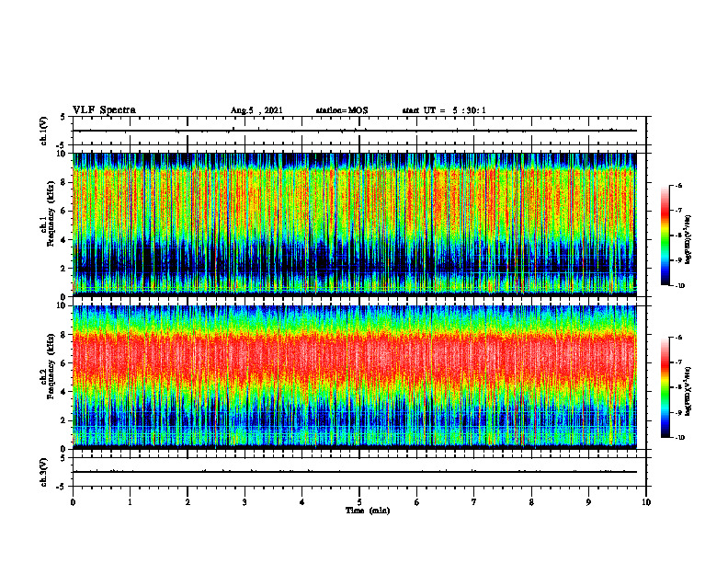Click inside the ch.1 spectrogram panel

pyautogui.click(x=355, y=224)
